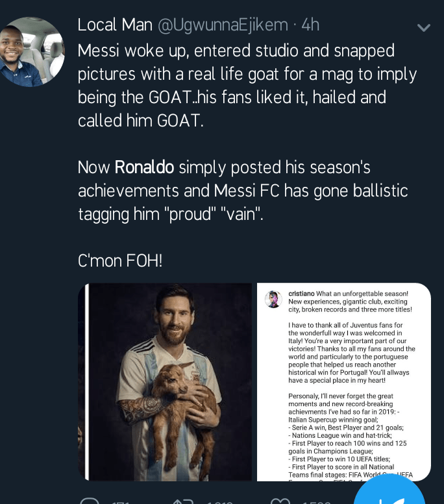This screenshot has height=504, width=444.
Task: Open the @UgwunnaEjikem handle
Action: pyautogui.click(x=223, y=25)
